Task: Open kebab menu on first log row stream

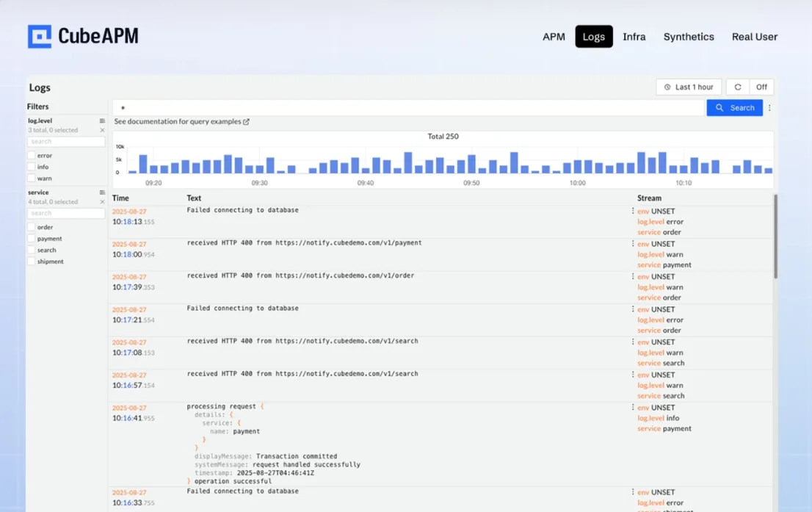Action: click(634, 211)
